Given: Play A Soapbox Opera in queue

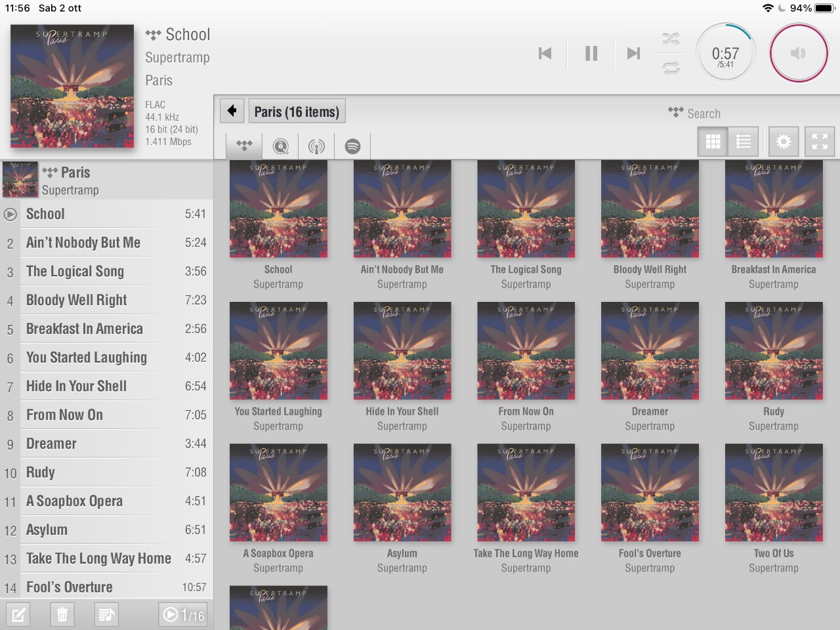Looking at the screenshot, I should coord(106,501).
